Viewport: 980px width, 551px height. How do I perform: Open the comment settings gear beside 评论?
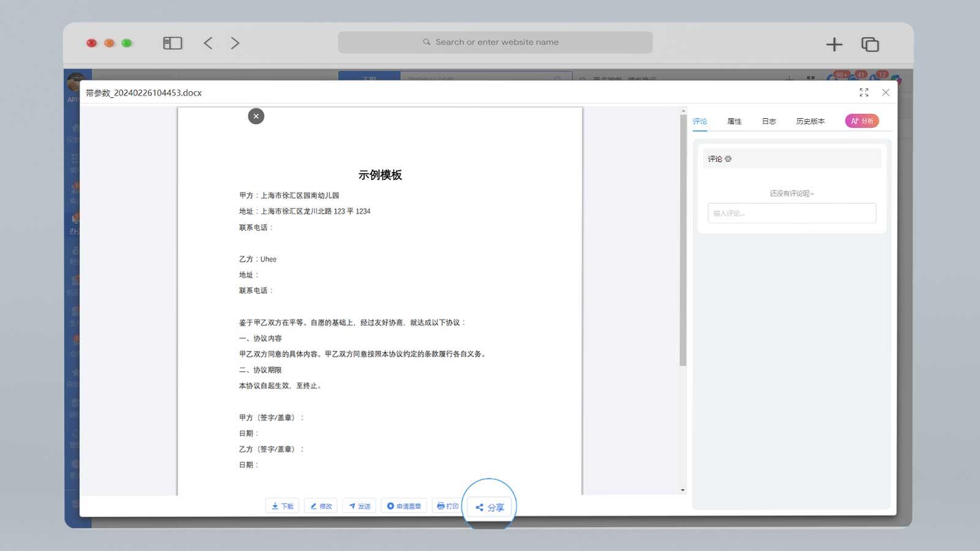(x=728, y=159)
